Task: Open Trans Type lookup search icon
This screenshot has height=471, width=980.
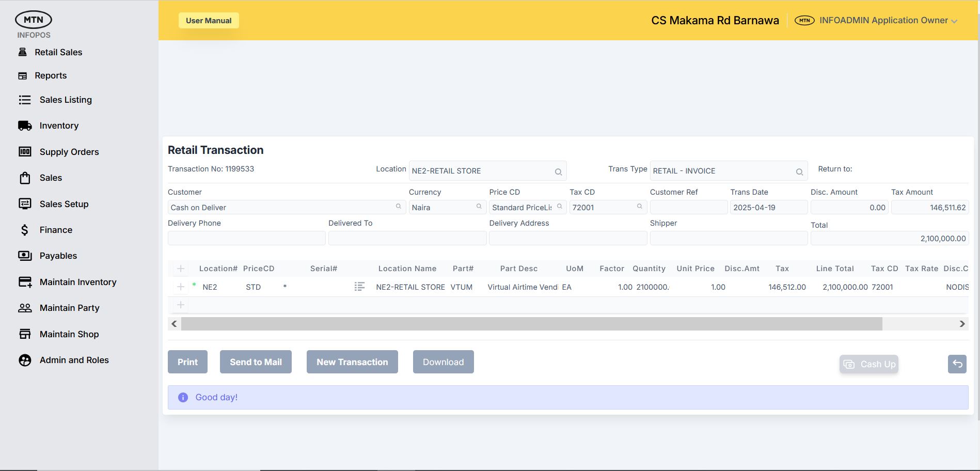Action: [x=799, y=171]
